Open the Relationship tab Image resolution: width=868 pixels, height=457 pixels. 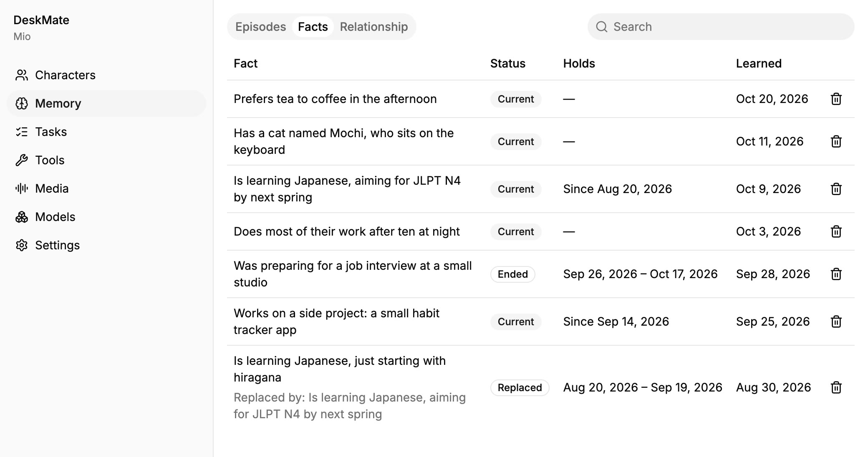point(374,27)
